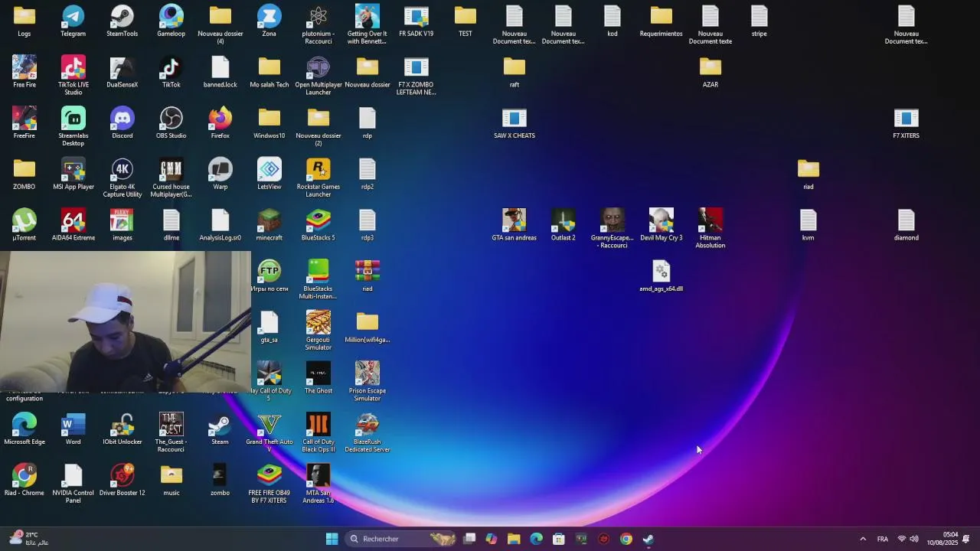
Task: Open BlazeRush Dedicated Server icon
Action: 367,432
